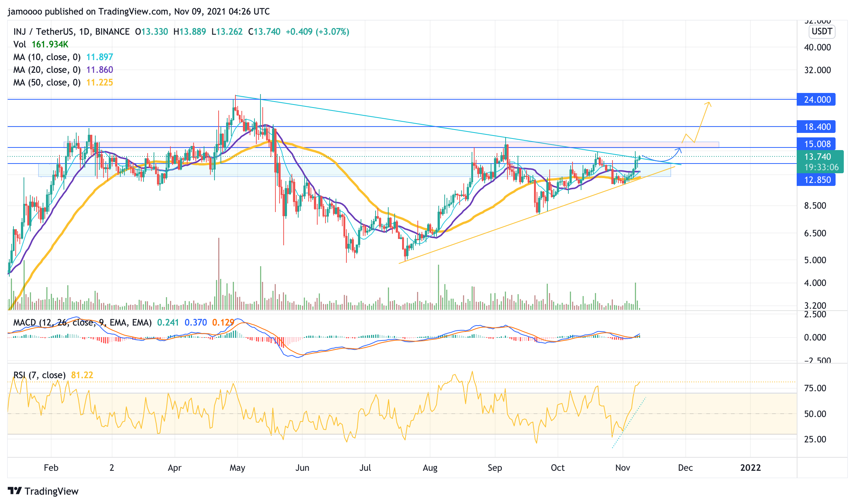This screenshot has width=855, height=504.
Task: Click the May label on time axis
Action: pyautogui.click(x=237, y=468)
